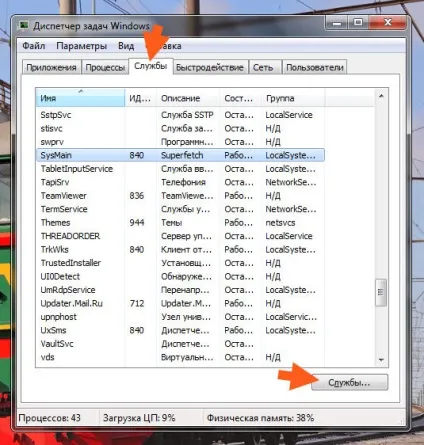Select the TrustedInstaller service row
Screen dimensions: 424x445
tap(180, 263)
